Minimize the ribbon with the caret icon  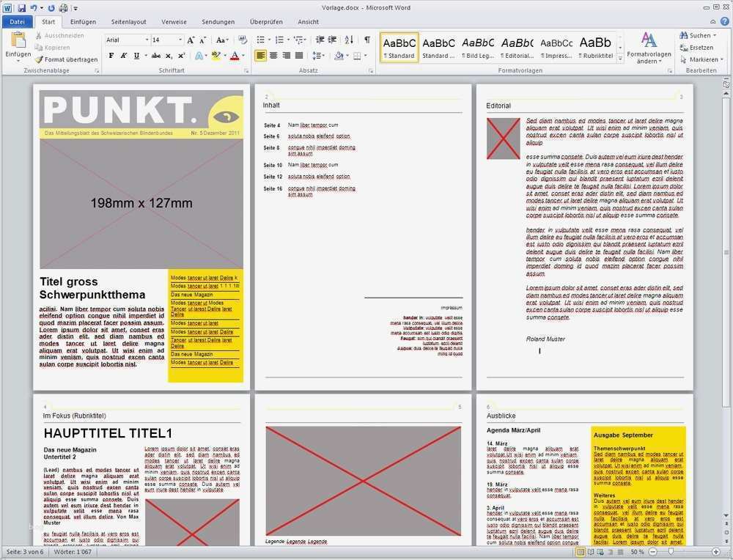[713, 21]
